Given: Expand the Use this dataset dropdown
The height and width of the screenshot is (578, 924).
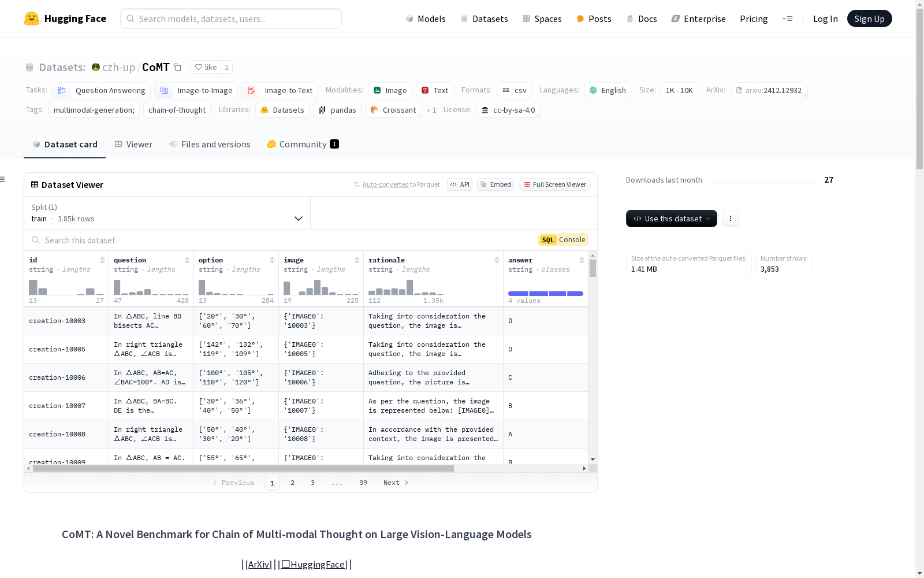Looking at the screenshot, I should (x=672, y=218).
